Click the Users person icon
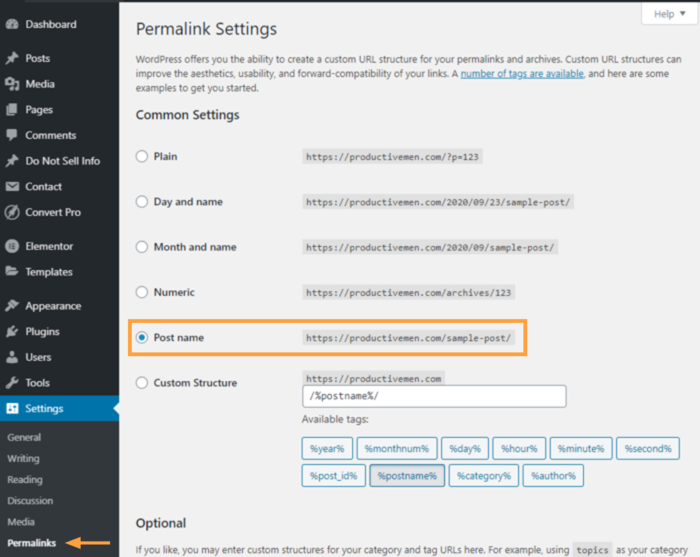 (x=12, y=357)
